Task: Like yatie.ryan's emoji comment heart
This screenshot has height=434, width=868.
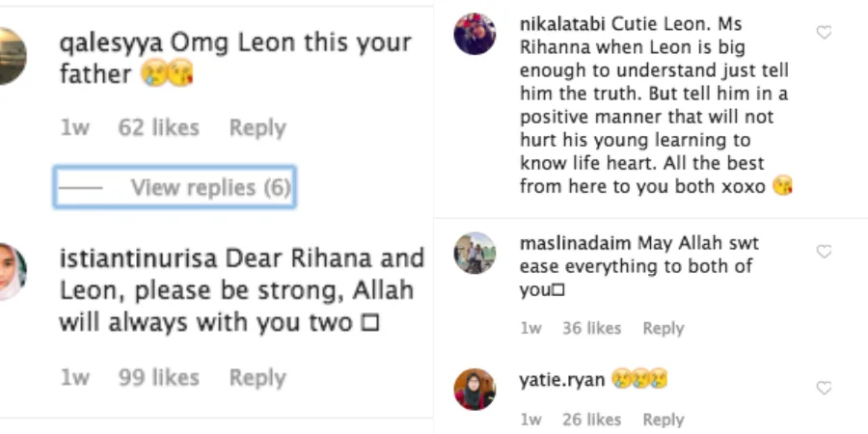Action: 824,388
